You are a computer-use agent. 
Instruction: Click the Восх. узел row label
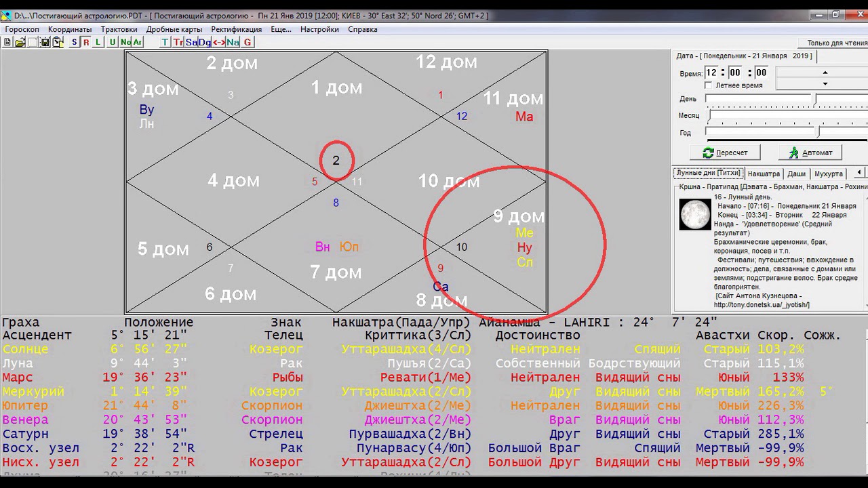[x=41, y=449]
